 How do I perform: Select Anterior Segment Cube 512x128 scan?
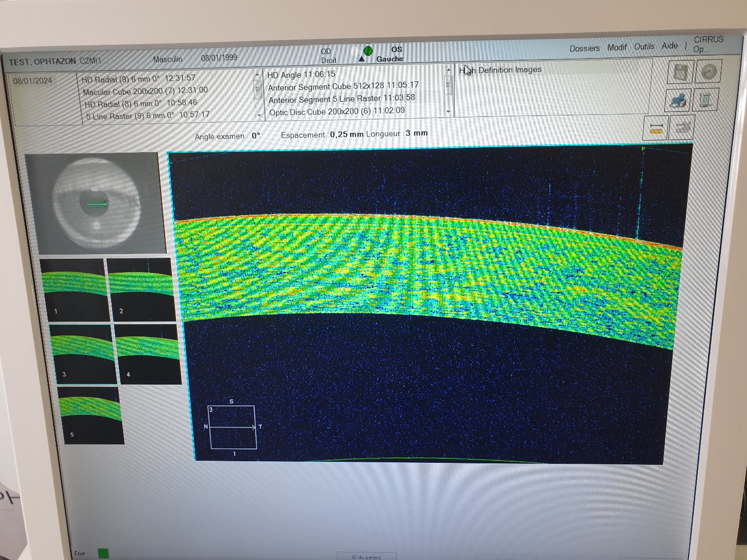coord(343,86)
